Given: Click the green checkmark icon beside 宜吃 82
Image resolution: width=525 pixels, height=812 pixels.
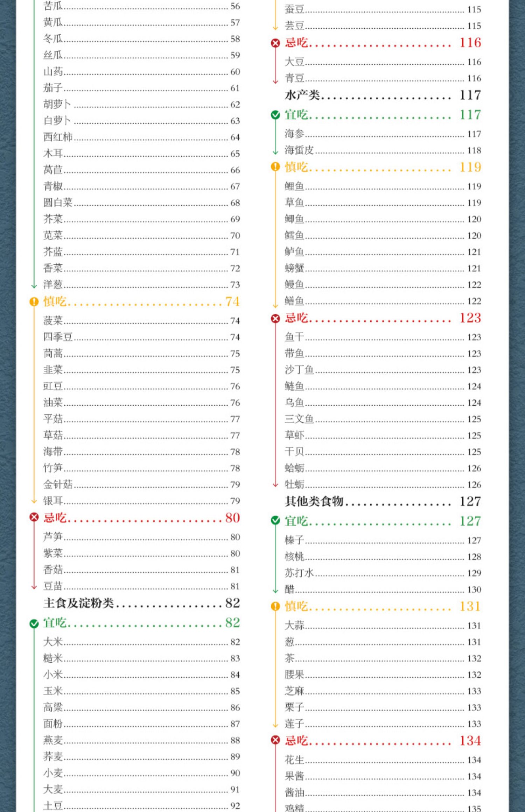Looking at the screenshot, I should click(x=34, y=624).
